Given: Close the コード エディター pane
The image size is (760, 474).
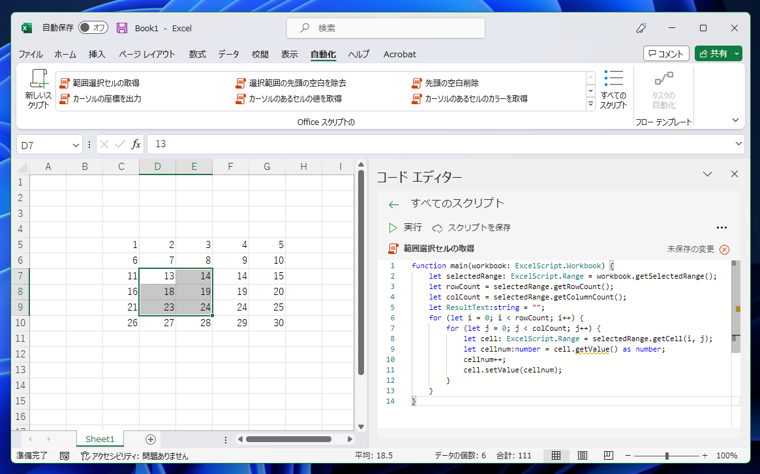Looking at the screenshot, I should [x=734, y=174].
